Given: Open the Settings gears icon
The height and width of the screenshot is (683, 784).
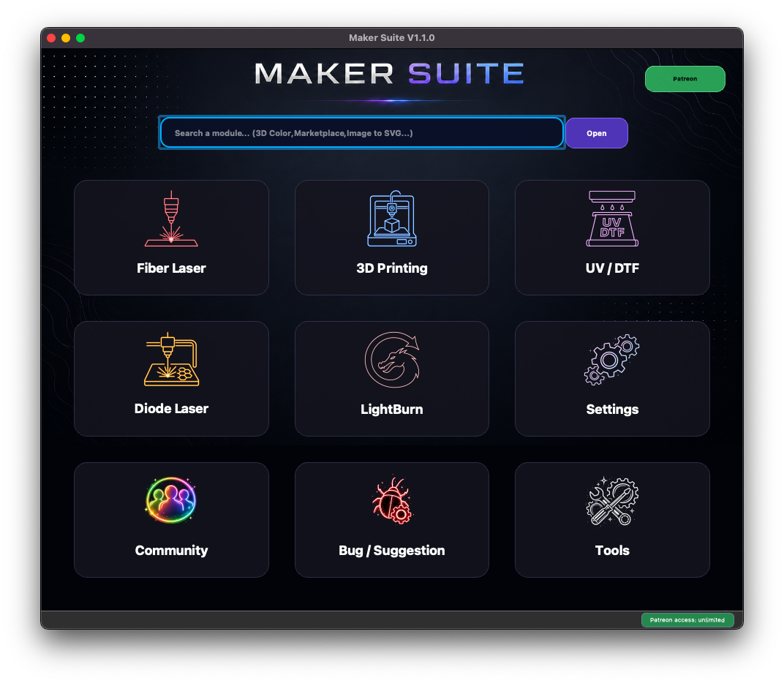Looking at the screenshot, I should 612,360.
